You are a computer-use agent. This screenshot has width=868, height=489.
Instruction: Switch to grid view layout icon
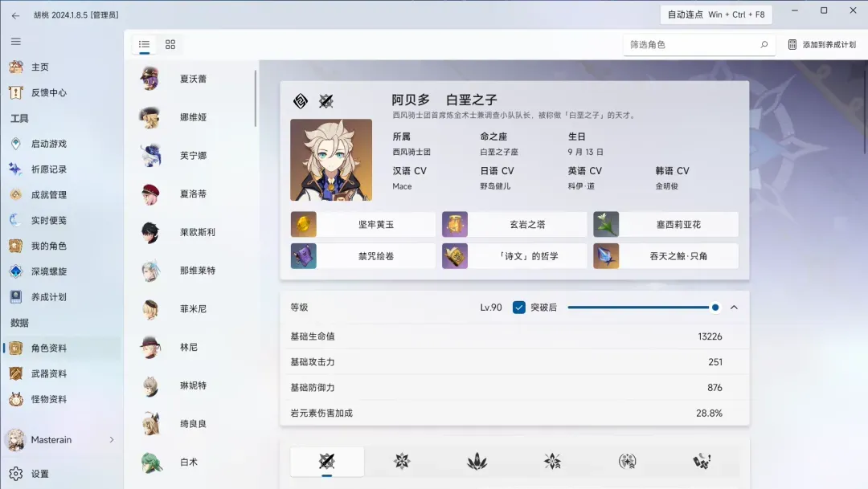170,45
